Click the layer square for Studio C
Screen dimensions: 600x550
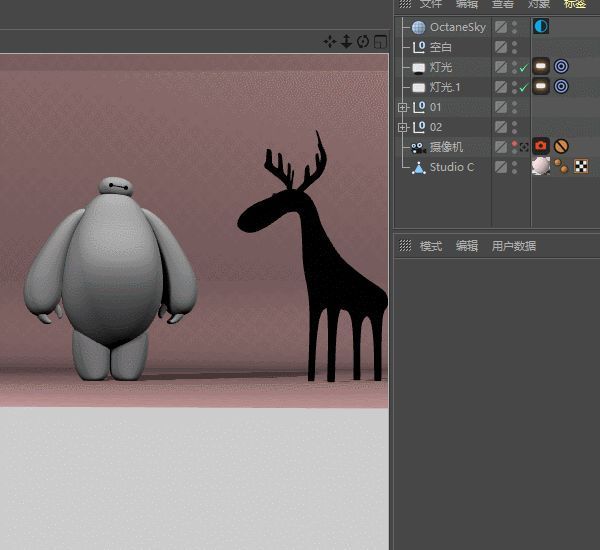[501, 167]
